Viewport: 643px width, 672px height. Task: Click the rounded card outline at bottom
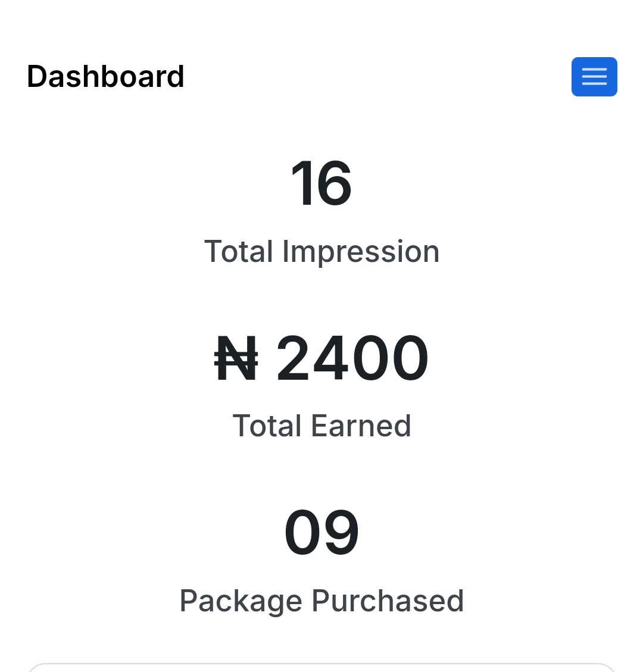(x=321, y=667)
